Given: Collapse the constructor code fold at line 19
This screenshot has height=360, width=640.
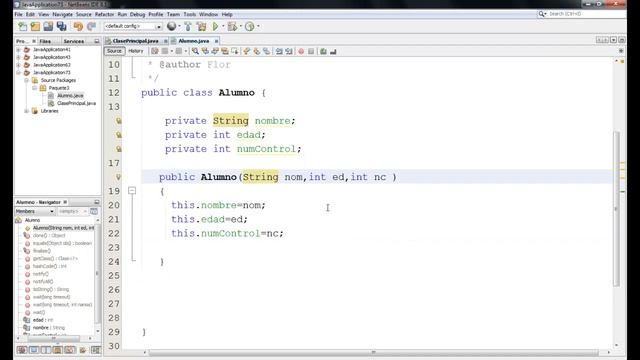Looking at the screenshot, I should pos(132,191).
